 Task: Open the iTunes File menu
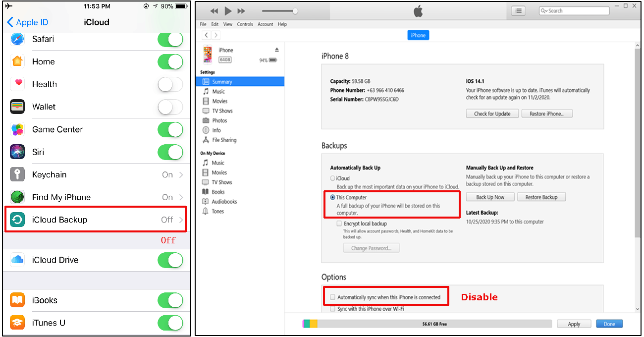(203, 24)
